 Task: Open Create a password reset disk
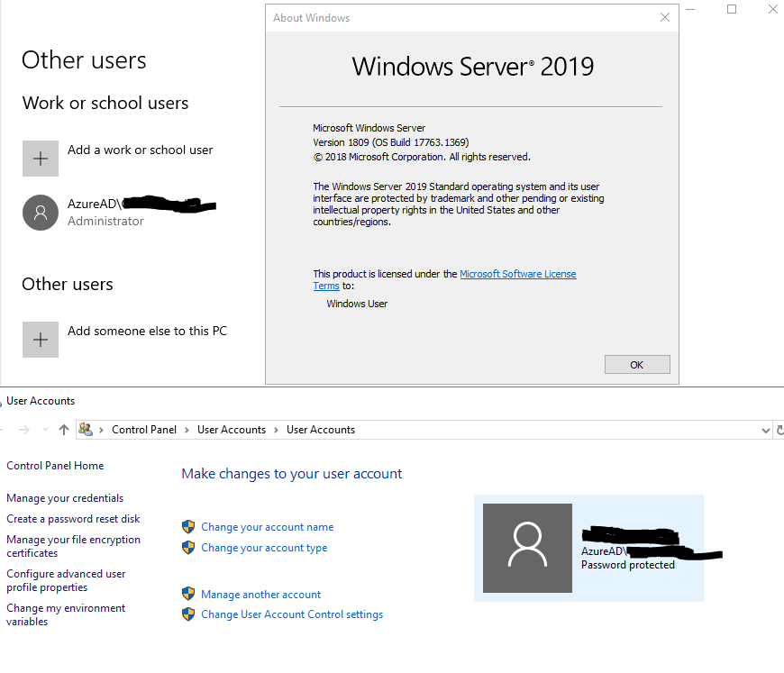pos(73,519)
